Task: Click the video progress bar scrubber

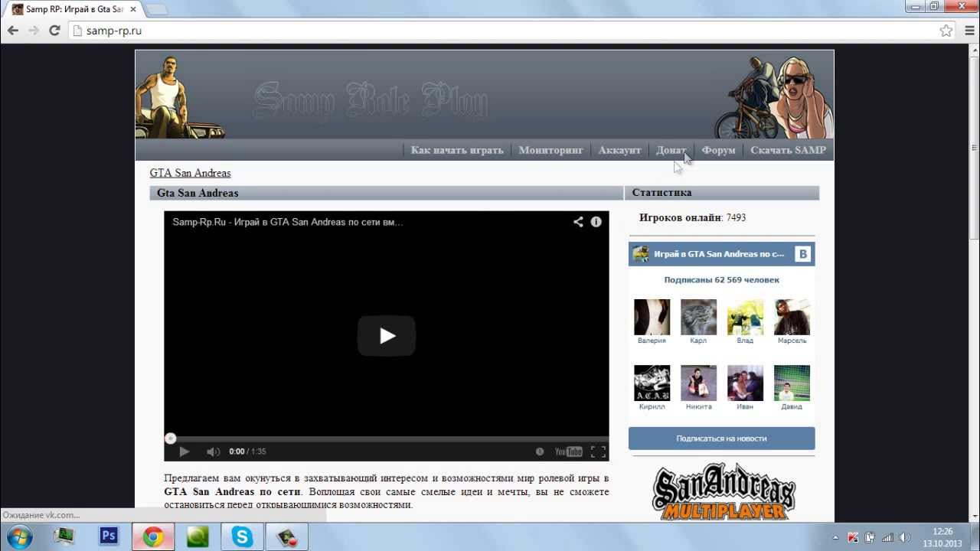Action: pos(170,439)
